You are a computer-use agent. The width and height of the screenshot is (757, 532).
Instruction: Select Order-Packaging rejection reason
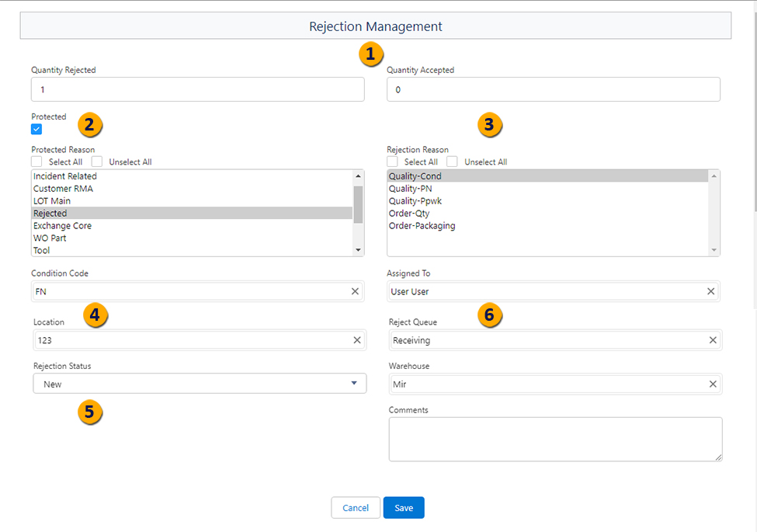[x=422, y=226]
